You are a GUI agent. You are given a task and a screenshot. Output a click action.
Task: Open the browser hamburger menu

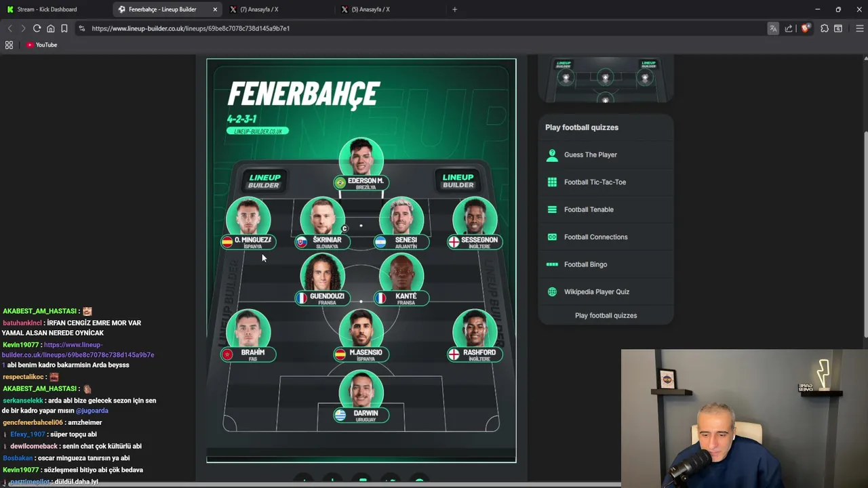pyautogui.click(x=859, y=28)
